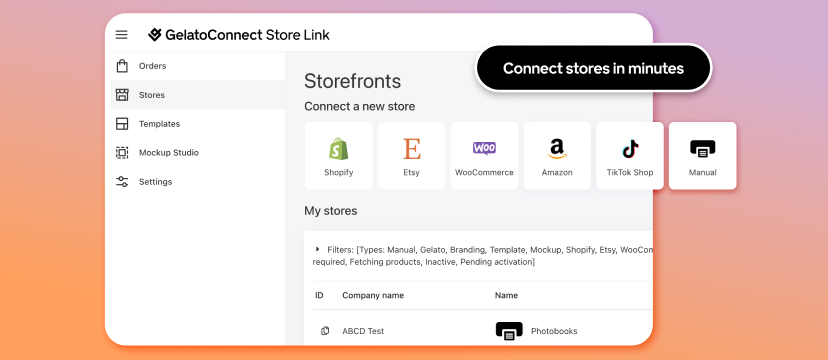828x360 pixels.
Task: Select Stores in the sidebar
Action: [197, 95]
